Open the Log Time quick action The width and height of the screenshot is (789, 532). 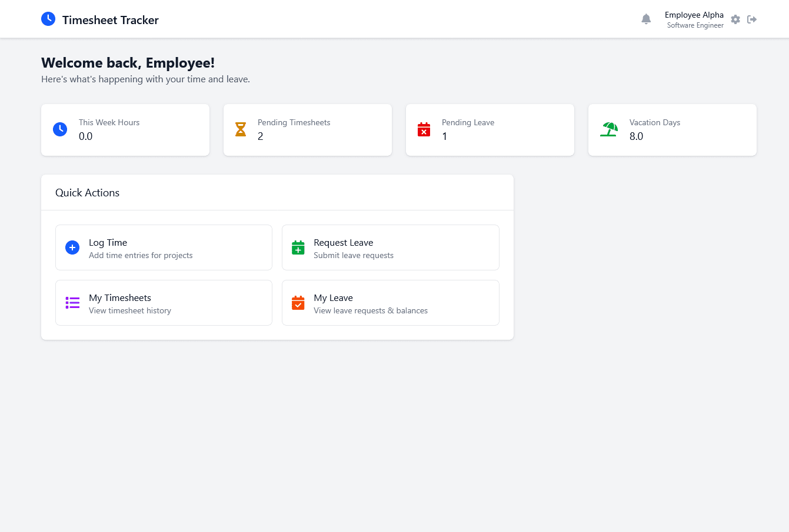pos(164,247)
